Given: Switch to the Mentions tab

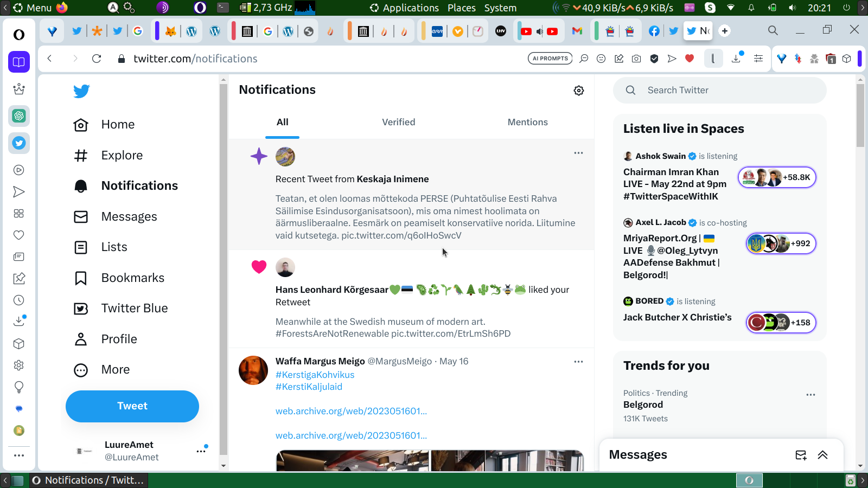Looking at the screenshot, I should click(x=528, y=122).
